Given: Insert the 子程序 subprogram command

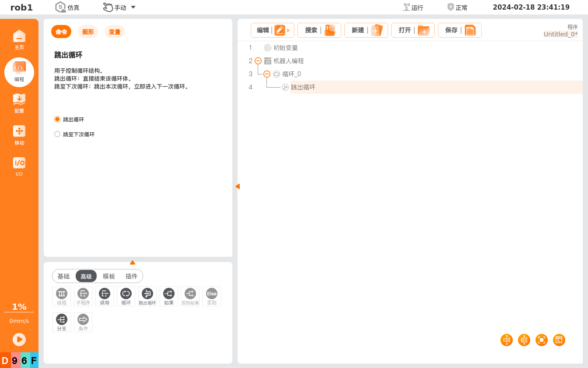Looking at the screenshot, I should coord(83,297).
